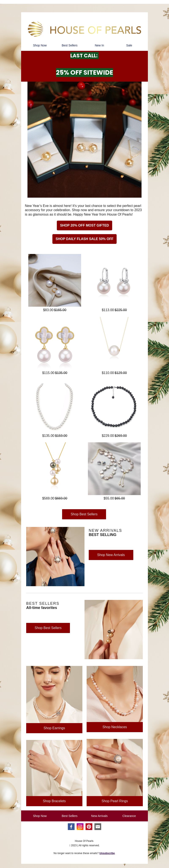Viewport: 169px width, 868px height.
Task: Go to New In header link
Action: pyautogui.click(x=99, y=46)
